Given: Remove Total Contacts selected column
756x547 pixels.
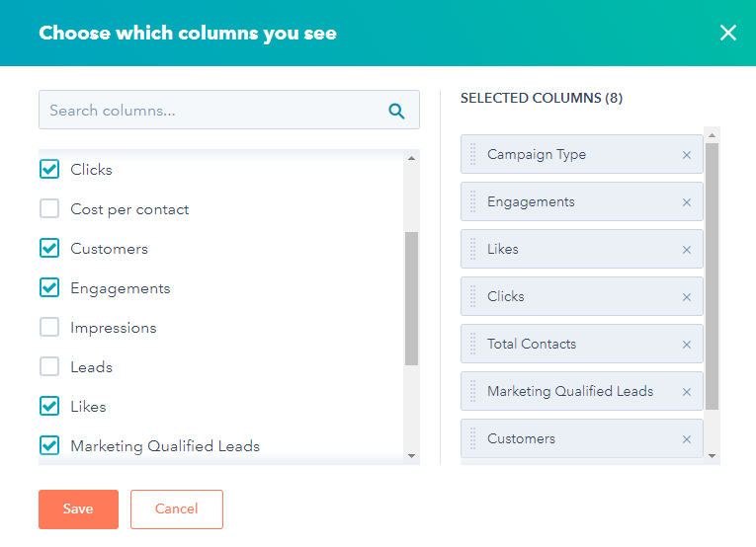Looking at the screenshot, I should click(687, 345).
